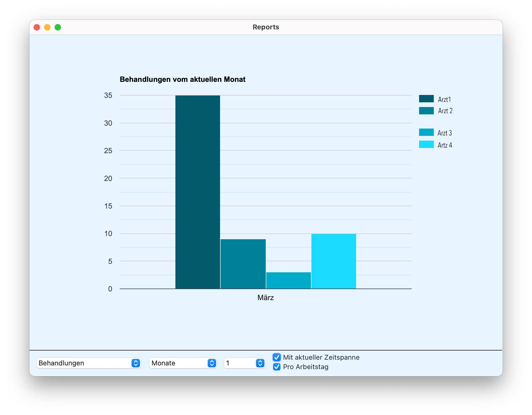Click the Arzt1 legend color swatch
The width and height of the screenshot is (532, 415).
pyautogui.click(x=426, y=99)
